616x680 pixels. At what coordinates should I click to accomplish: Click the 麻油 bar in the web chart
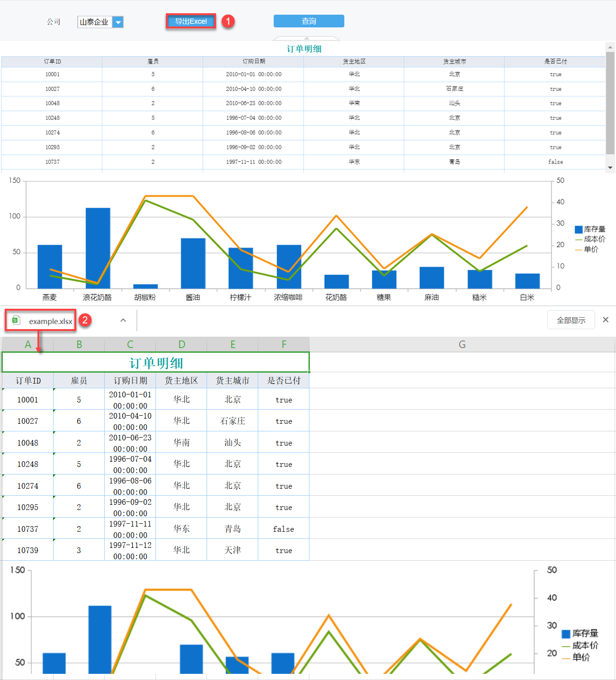(432, 277)
